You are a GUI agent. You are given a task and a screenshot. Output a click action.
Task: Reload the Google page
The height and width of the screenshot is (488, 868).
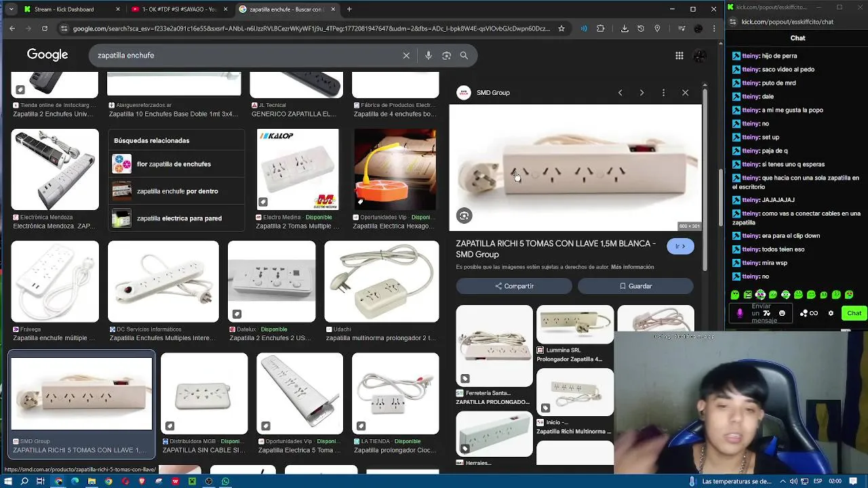[x=45, y=28]
